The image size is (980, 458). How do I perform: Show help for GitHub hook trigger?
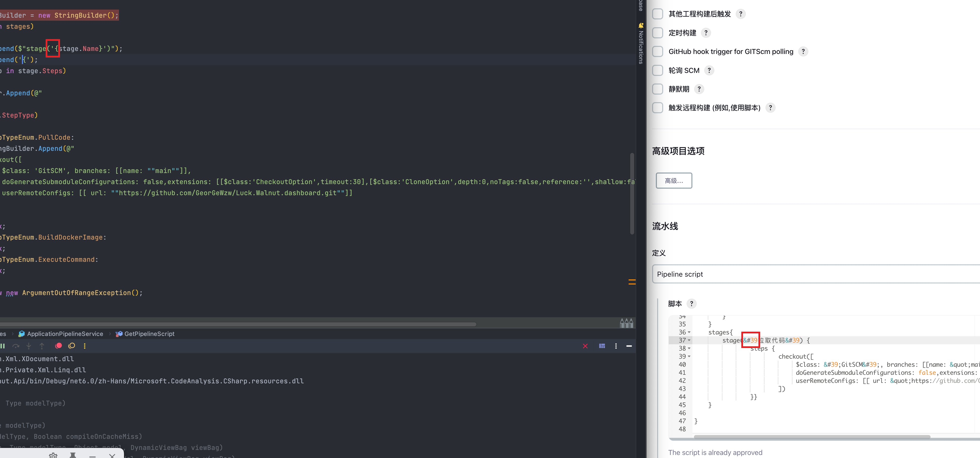pyautogui.click(x=803, y=51)
